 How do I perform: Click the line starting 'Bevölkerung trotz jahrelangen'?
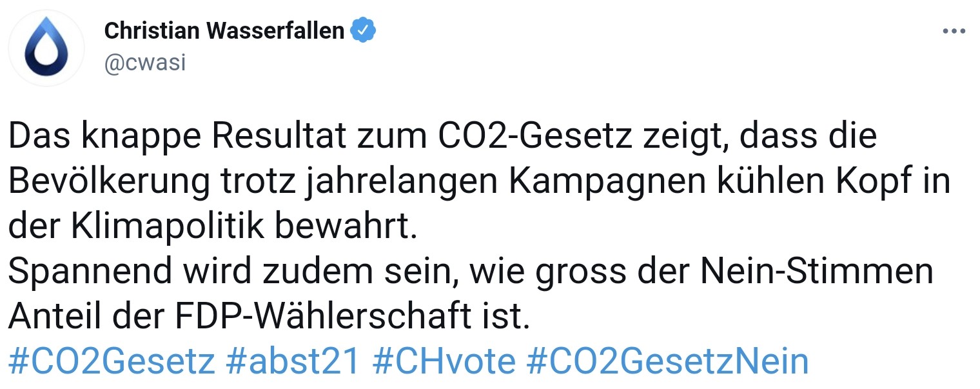point(480,183)
